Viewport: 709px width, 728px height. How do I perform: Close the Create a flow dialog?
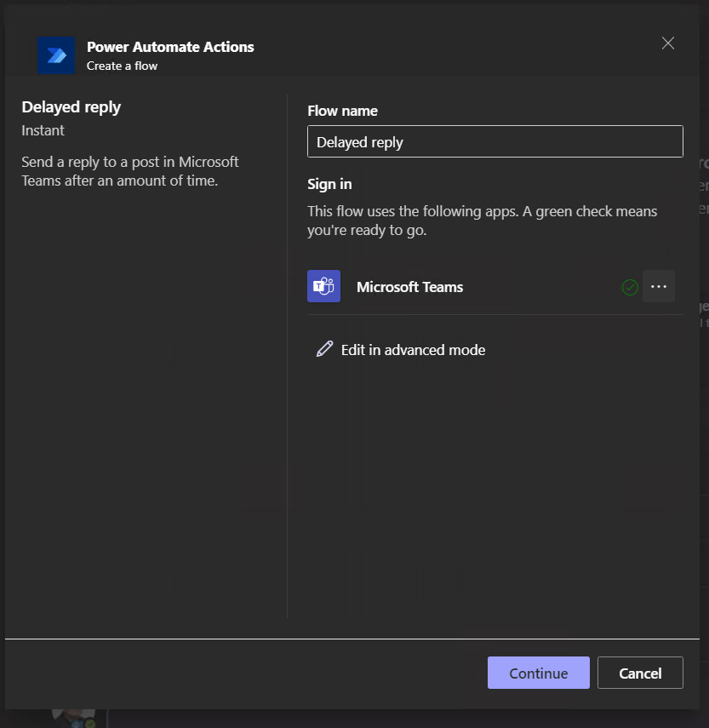[x=668, y=43]
